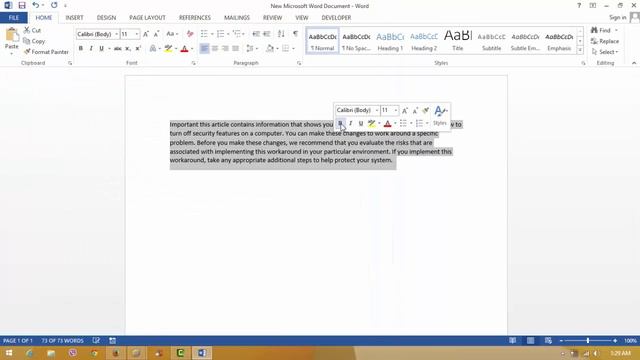Select the Normal style

(x=322, y=41)
